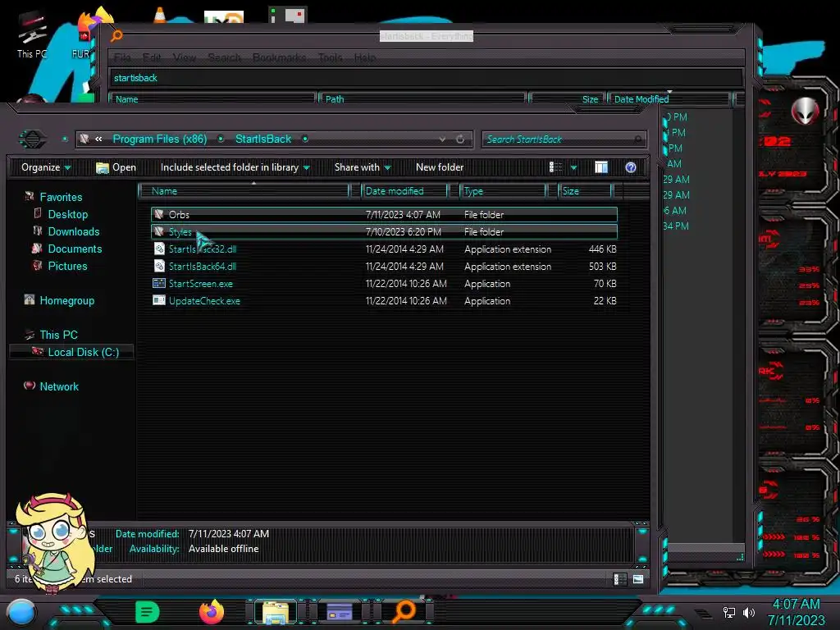840x630 pixels.
Task: Open Bookmarks menu in Everything window
Action: (279, 57)
